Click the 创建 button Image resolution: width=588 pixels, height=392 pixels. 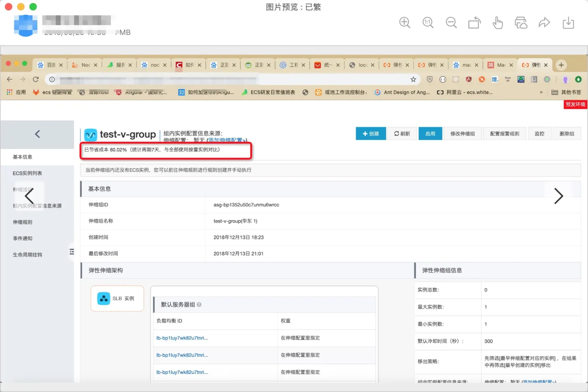point(371,134)
